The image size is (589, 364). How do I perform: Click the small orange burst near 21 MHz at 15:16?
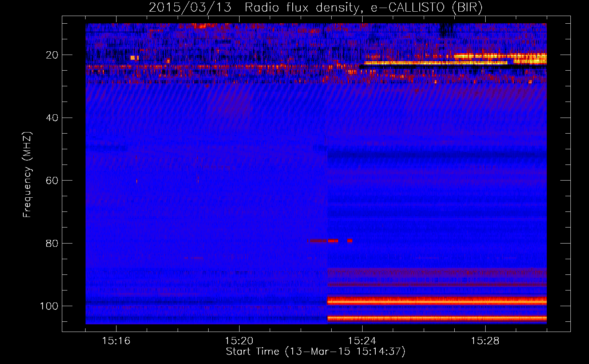tap(134, 58)
